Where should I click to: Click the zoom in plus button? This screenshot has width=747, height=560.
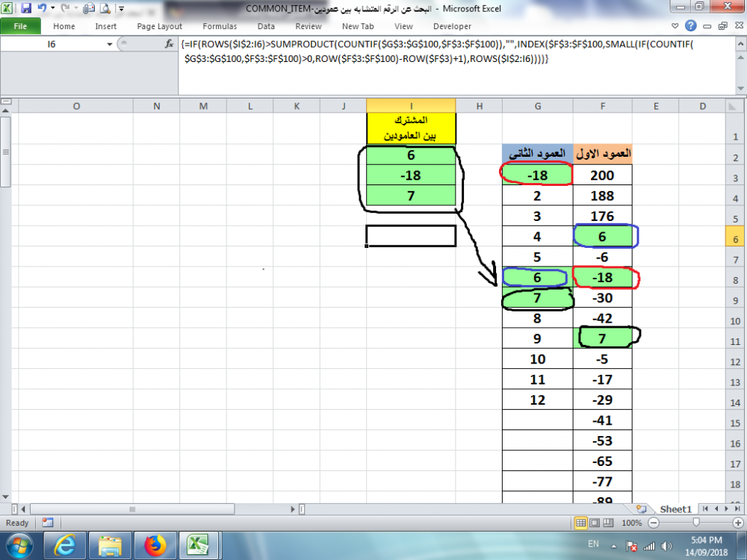click(739, 523)
